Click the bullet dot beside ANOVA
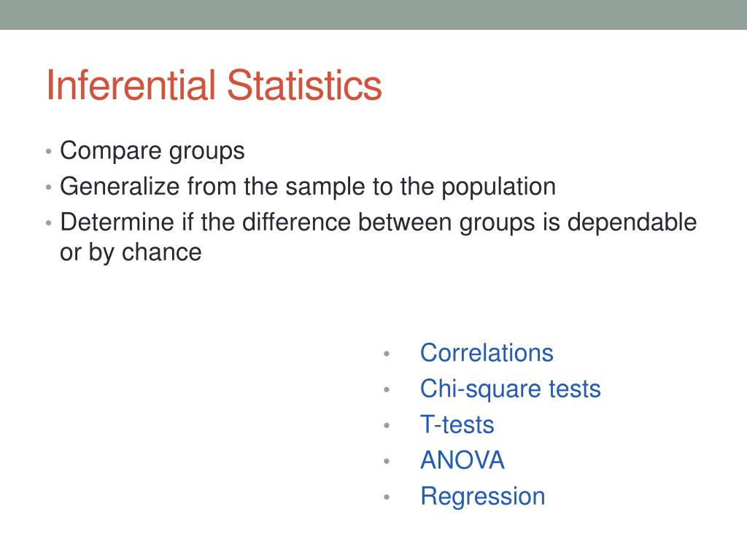 click(387, 461)
